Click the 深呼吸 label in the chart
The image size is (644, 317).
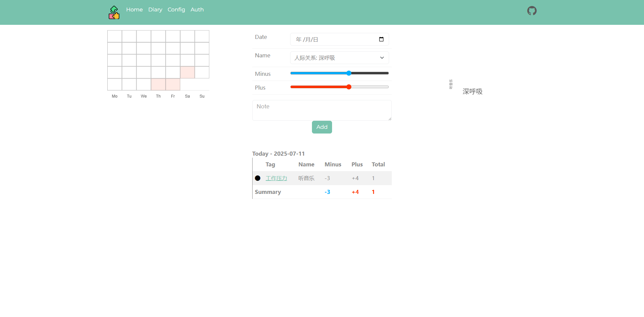click(473, 92)
